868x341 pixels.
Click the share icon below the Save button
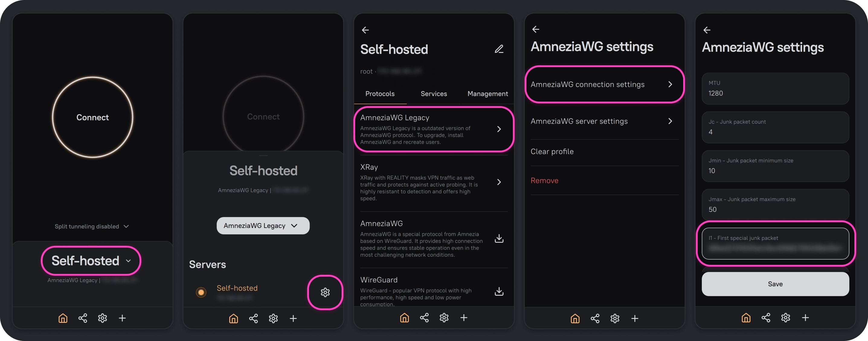(766, 318)
